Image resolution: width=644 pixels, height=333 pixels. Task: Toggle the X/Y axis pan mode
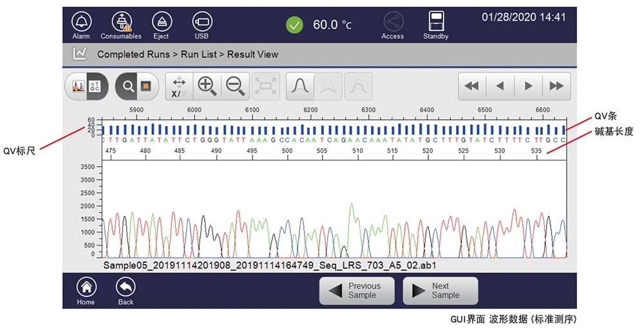click(x=179, y=86)
